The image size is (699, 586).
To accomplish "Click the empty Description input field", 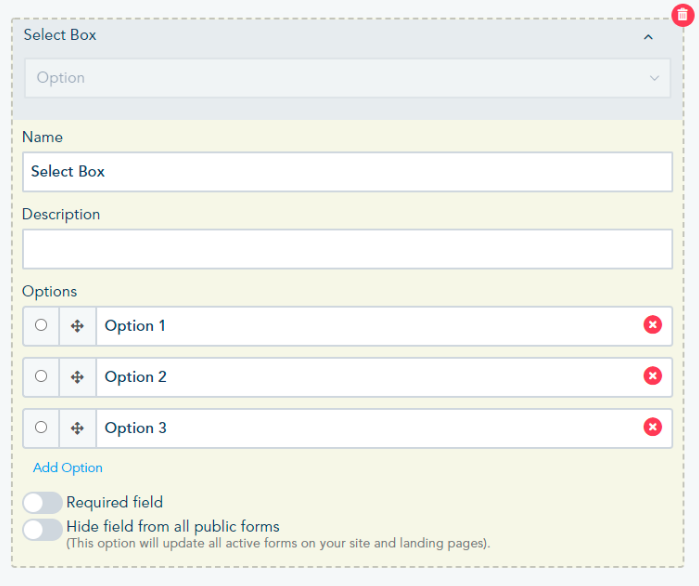I will [x=347, y=249].
